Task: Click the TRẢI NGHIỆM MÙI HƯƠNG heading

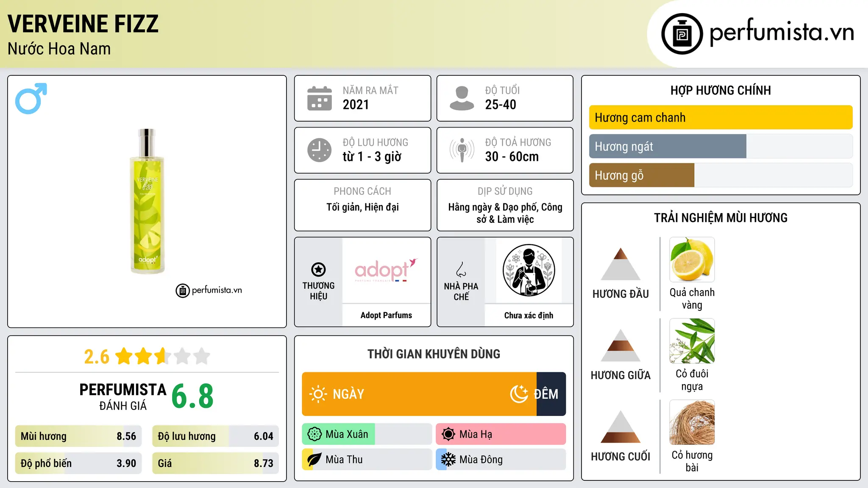Action: click(x=721, y=218)
